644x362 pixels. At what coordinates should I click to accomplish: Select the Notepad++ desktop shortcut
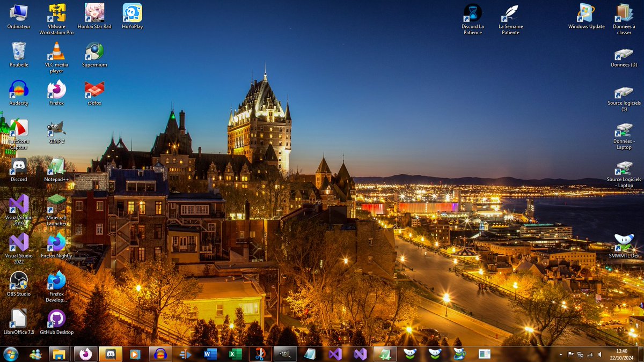click(56, 169)
